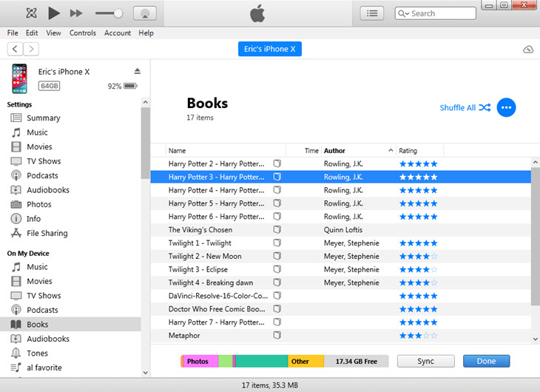Image resolution: width=540 pixels, height=392 pixels.
Task: Open File Sharing settings
Action: tap(47, 233)
